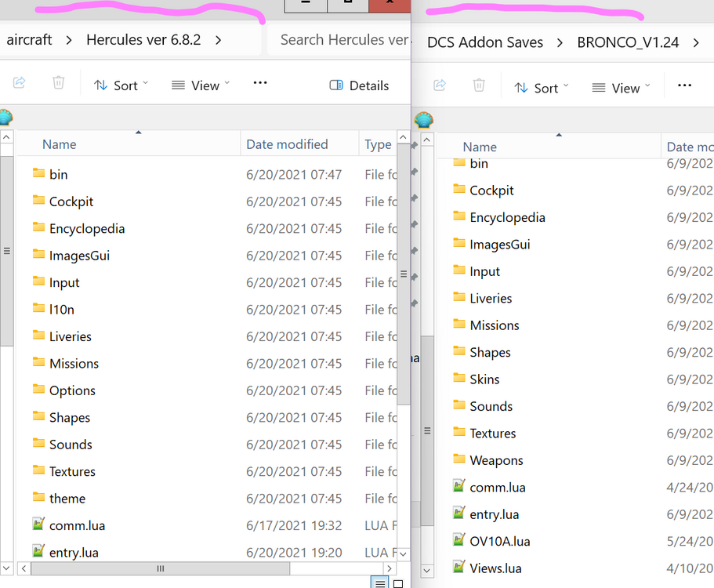Select l10n folder in Hercules window
The width and height of the screenshot is (714, 588).
[x=61, y=309]
